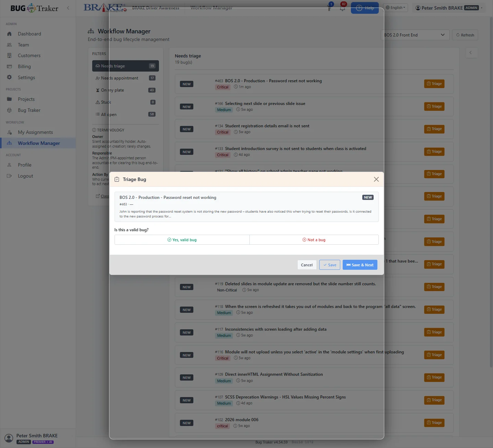Select the Needs triage filter
This screenshot has height=448, width=493.
click(x=126, y=66)
